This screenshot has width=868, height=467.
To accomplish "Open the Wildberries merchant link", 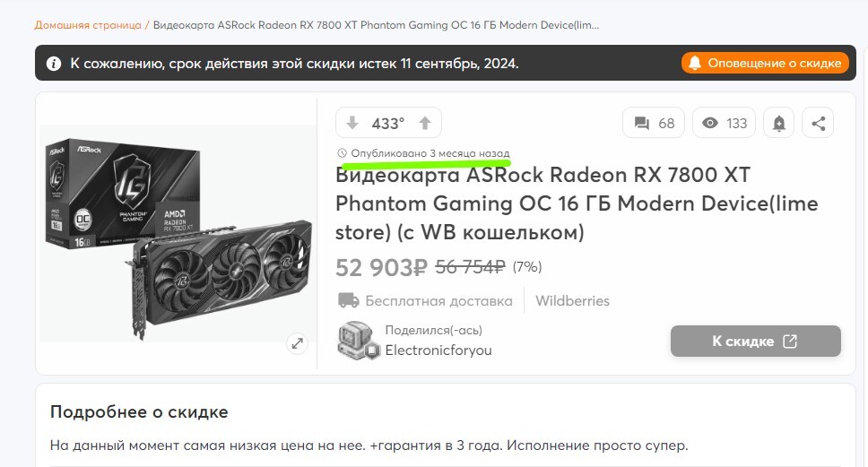I will pos(572,300).
